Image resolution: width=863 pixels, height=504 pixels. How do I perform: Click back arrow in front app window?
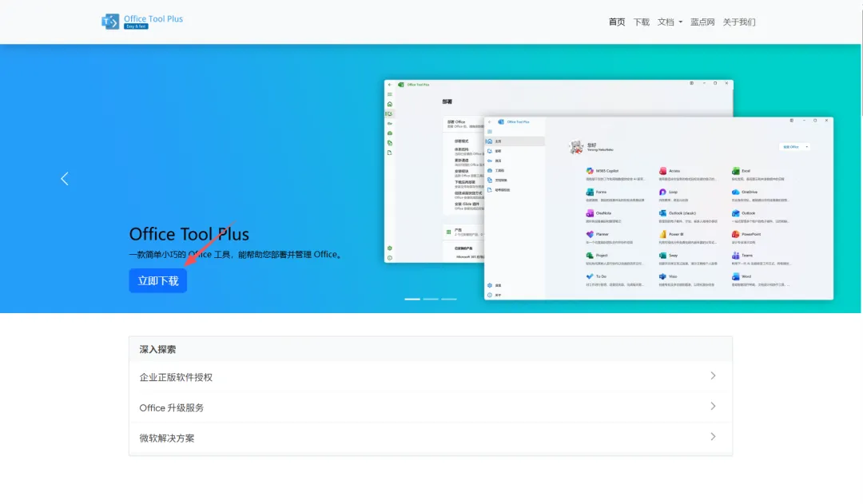coord(490,121)
